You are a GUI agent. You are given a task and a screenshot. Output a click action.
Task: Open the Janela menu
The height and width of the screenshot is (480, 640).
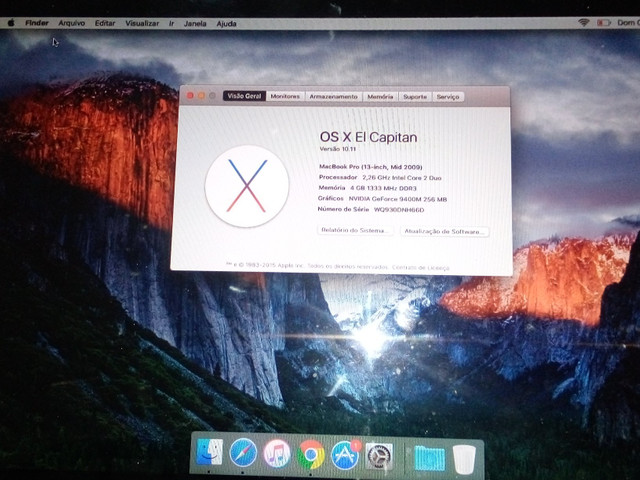[x=195, y=24]
